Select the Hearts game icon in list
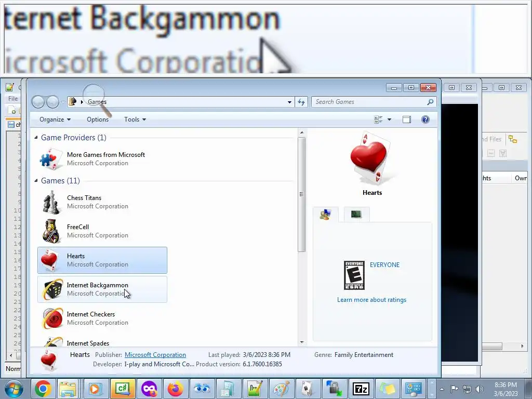 click(49, 260)
